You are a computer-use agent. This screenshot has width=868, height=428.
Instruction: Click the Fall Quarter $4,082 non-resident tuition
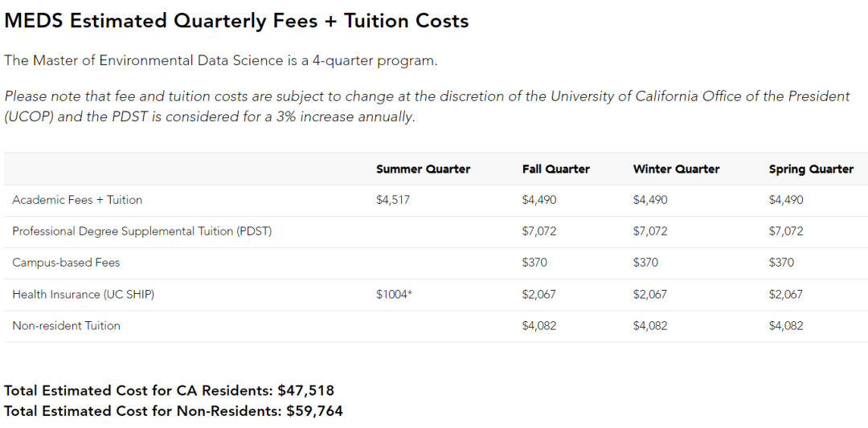click(538, 326)
